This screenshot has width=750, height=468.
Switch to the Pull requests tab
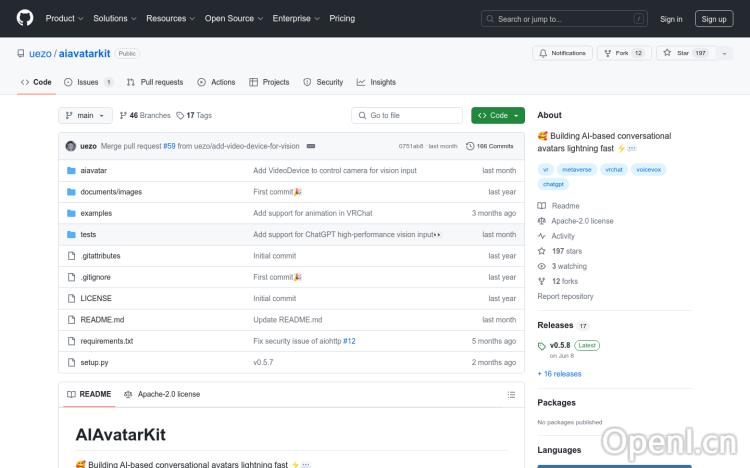[155, 82]
